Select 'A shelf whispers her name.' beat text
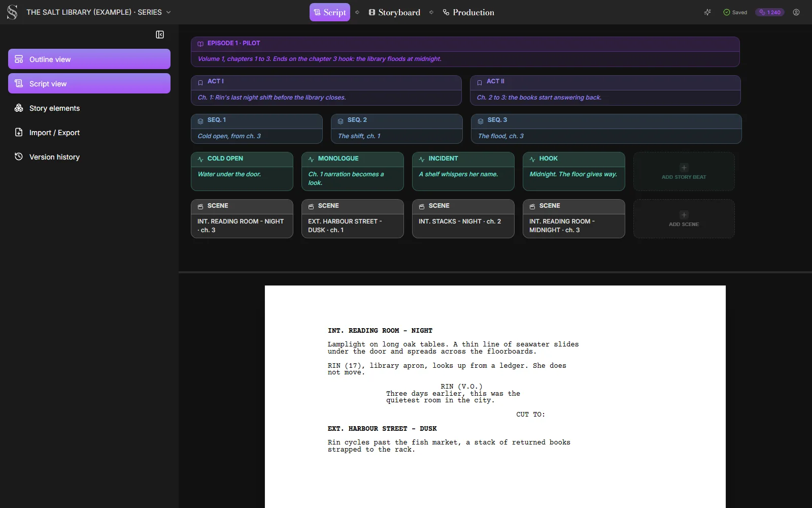Image resolution: width=812 pixels, height=508 pixels. pos(458,174)
